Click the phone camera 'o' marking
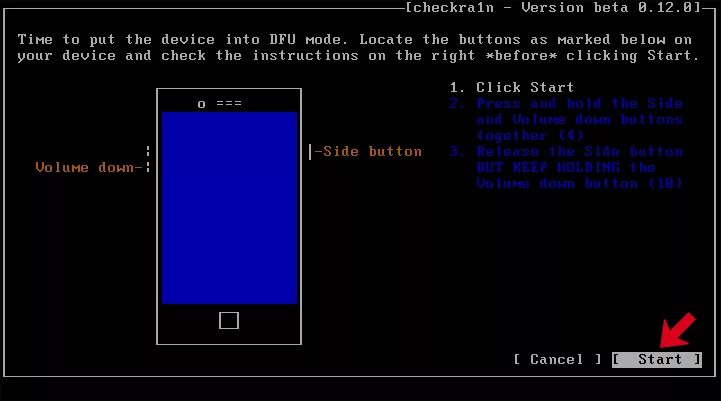 (201, 104)
